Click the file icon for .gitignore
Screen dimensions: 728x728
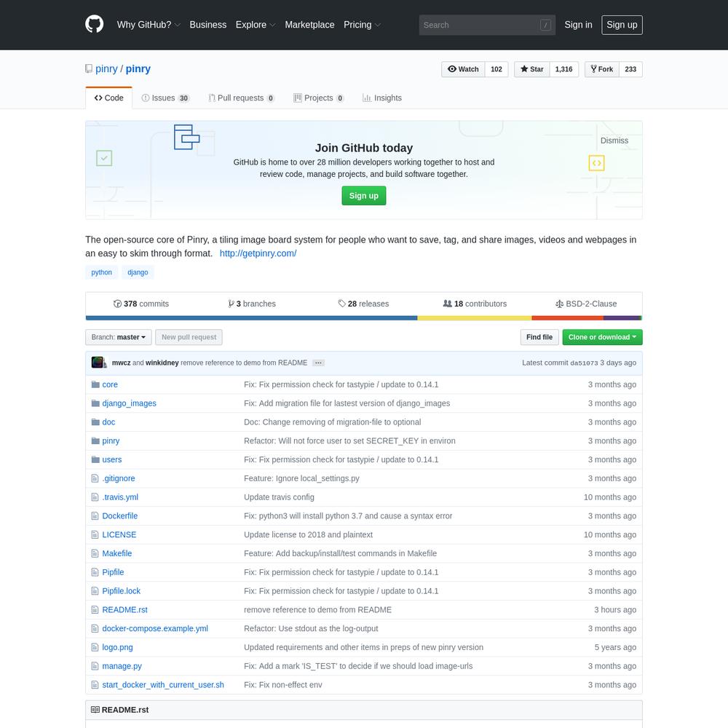[x=95, y=478]
